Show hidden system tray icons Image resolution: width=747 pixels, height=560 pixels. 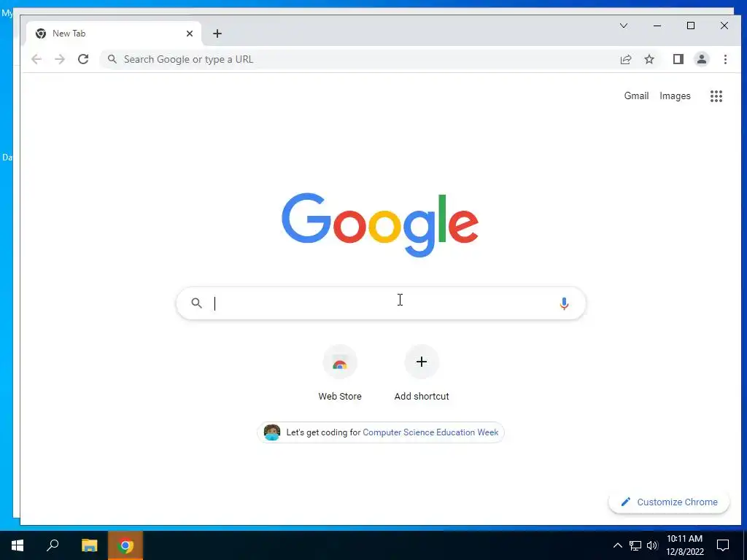pos(617,545)
